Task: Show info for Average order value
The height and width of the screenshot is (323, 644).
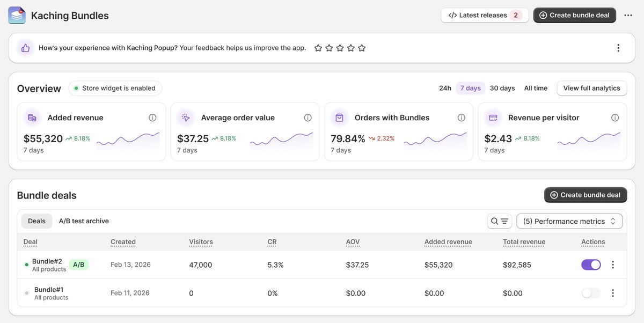Action: [308, 118]
